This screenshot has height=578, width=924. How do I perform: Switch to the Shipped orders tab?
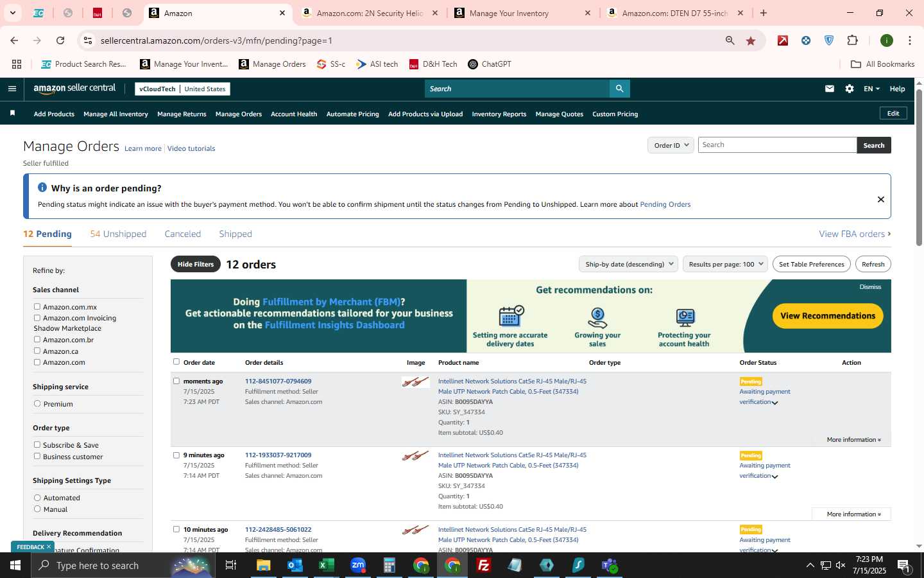(x=235, y=234)
